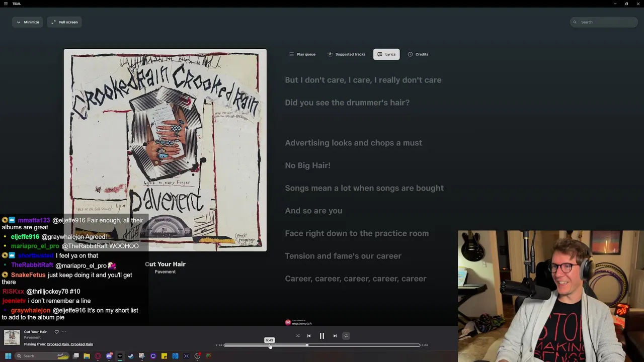Open File Explorer from the taskbar
This screenshot has height=362, width=644.
pos(87,356)
